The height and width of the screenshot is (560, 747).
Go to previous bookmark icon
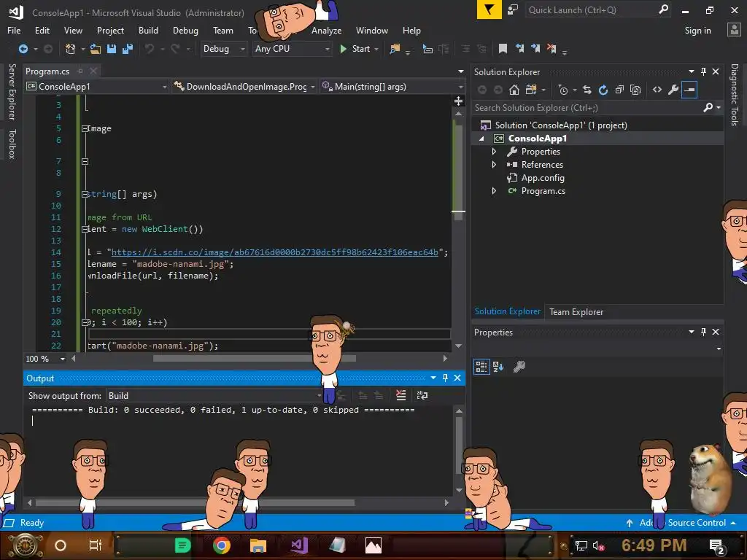[519, 49]
